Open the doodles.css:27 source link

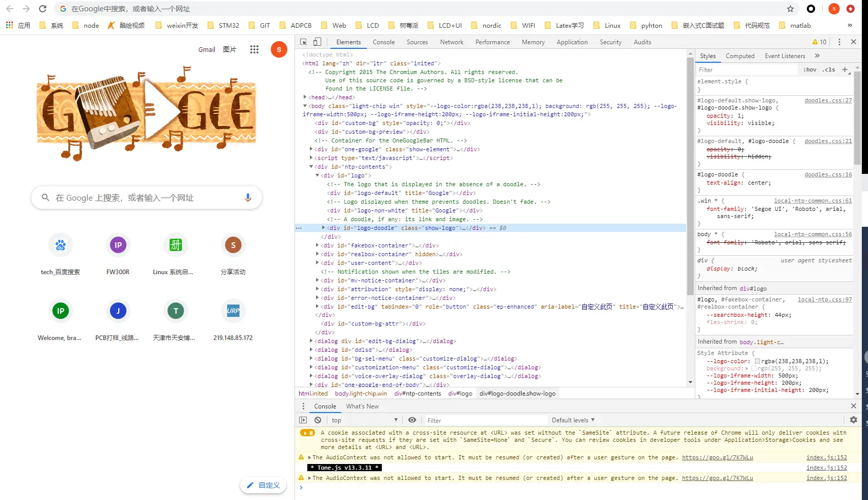click(828, 101)
